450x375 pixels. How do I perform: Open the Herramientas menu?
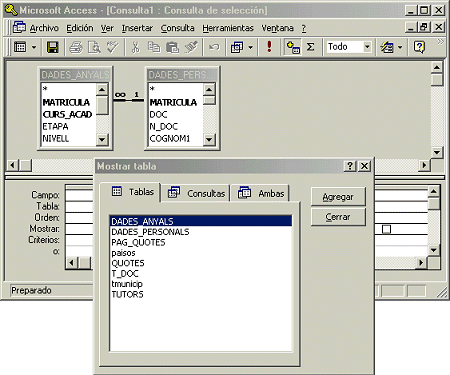point(228,28)
